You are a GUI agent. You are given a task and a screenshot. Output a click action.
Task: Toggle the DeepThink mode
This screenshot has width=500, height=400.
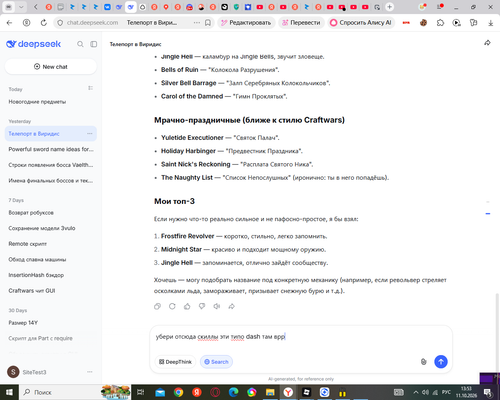click(175, 362)
